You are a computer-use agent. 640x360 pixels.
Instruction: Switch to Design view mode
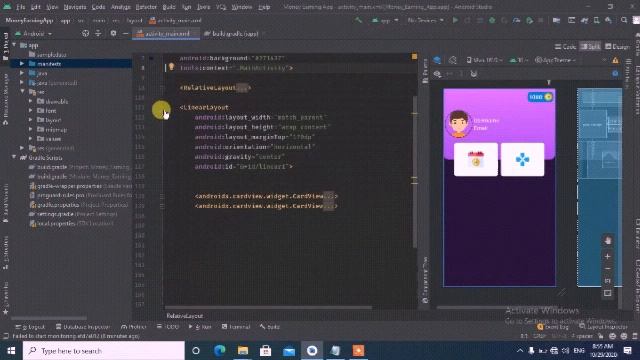point(618,47)
